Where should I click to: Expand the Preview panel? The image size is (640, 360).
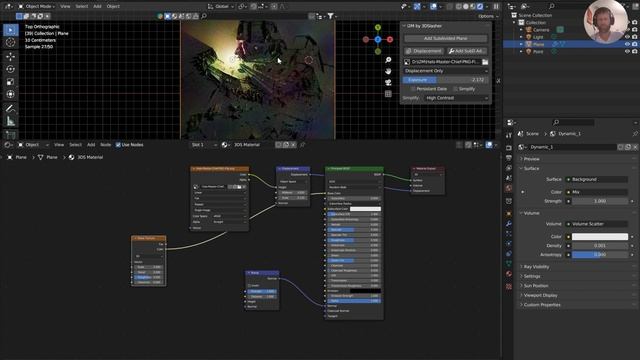[531, 159]
